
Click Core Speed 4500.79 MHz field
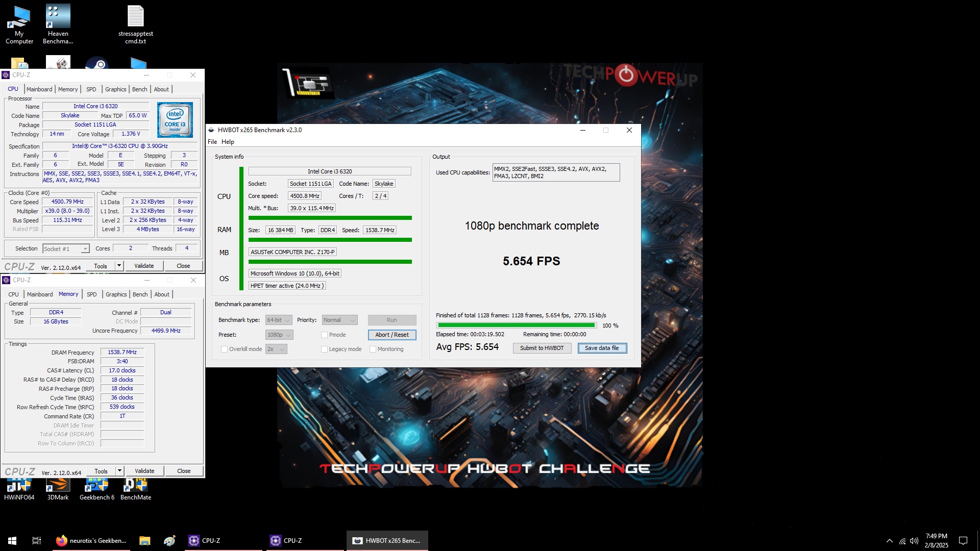tap(68, 202)
